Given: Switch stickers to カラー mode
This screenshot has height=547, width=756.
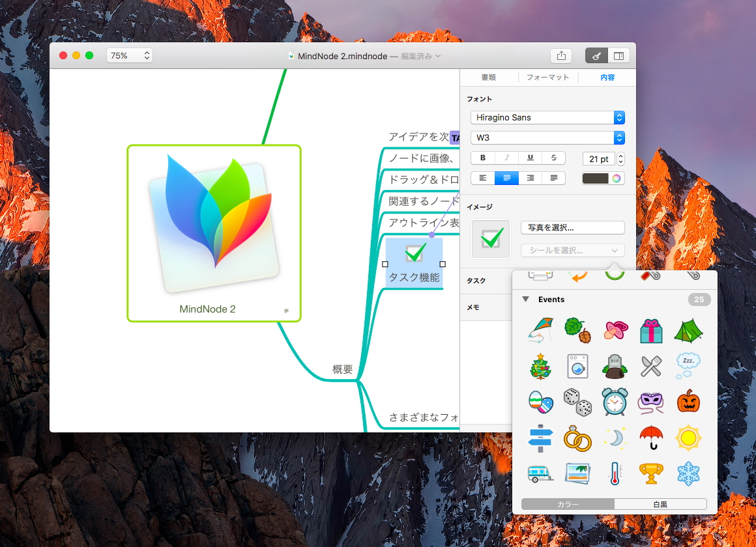Looking at the screenshot, I should tap(568, 504).
